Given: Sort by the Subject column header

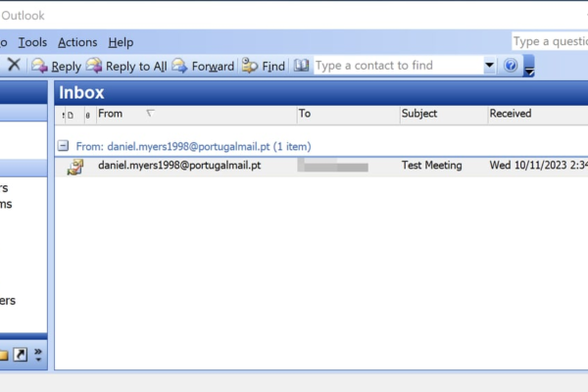Looking at the screenshot, I should (441, 114).
